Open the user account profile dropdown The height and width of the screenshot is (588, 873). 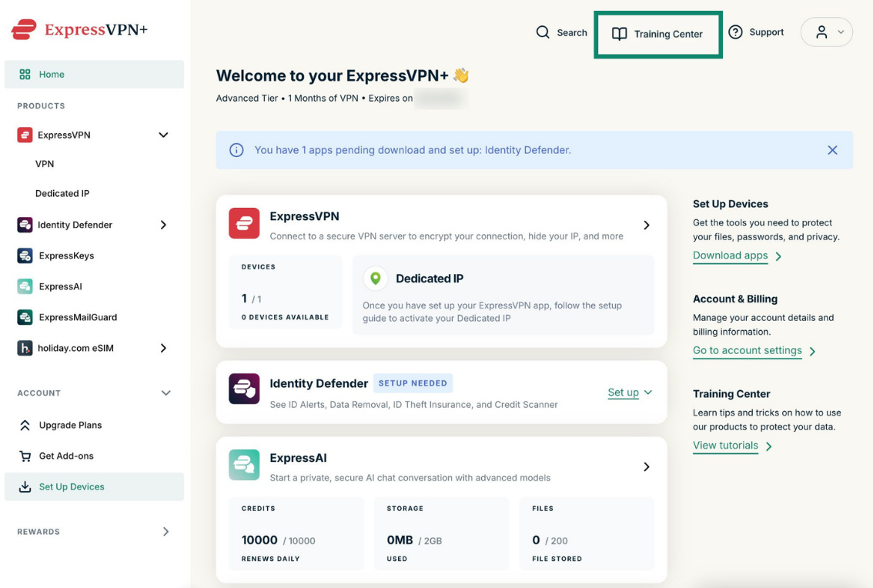tap(827, 32)
